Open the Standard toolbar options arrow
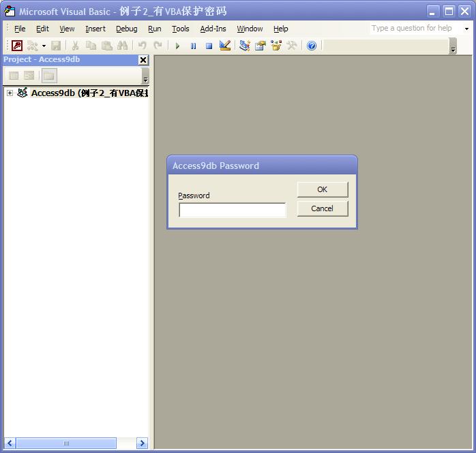This screenshot has height=453, width=476. [453, 46]
